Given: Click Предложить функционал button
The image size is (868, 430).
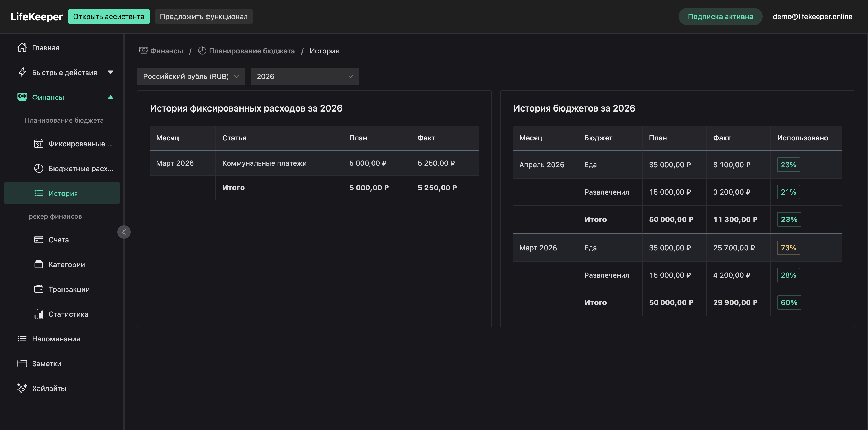Looking at the screenshot, I should point(204,17).
